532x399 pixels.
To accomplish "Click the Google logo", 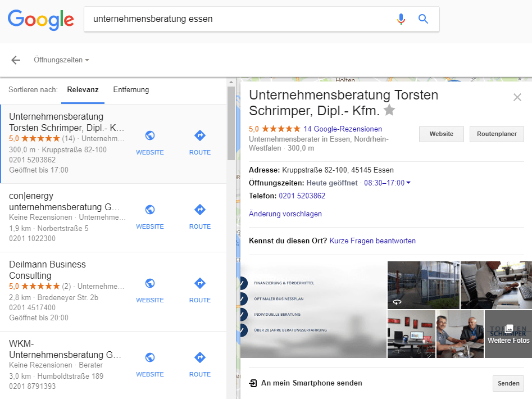I will point(40,20).
